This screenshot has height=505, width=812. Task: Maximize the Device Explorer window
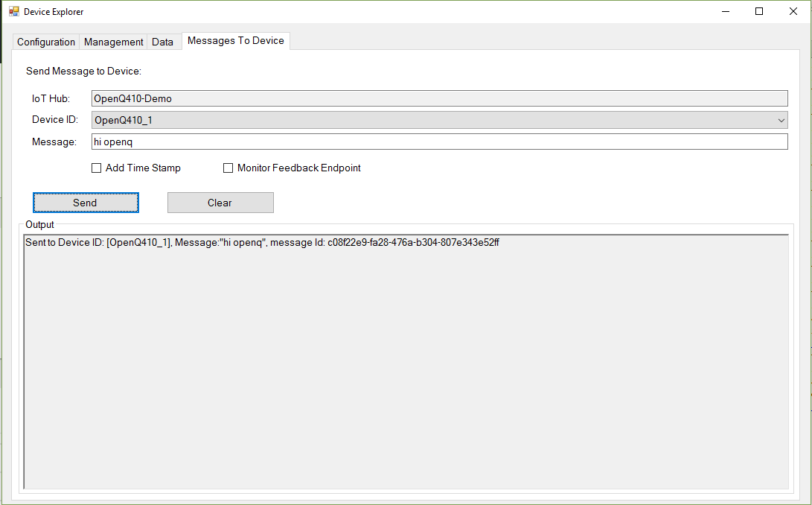(x=759, y=11)
